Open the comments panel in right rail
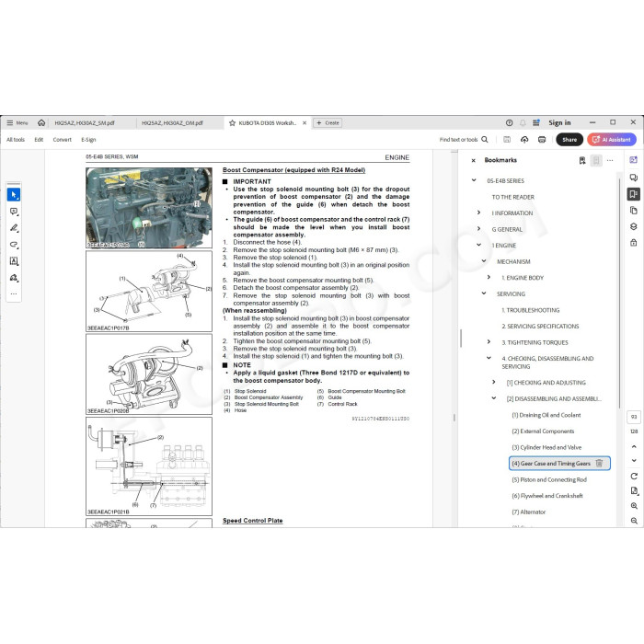Screen dimensions: 644x644 (x=634, y=178)
